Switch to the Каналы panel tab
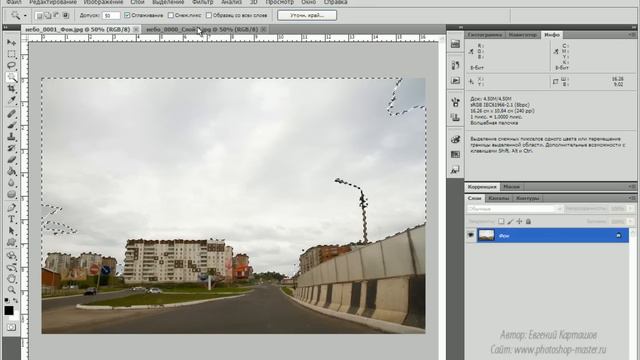Image resolution: width=640 pixels, height=360 pixels. click(x=498, y=198)
